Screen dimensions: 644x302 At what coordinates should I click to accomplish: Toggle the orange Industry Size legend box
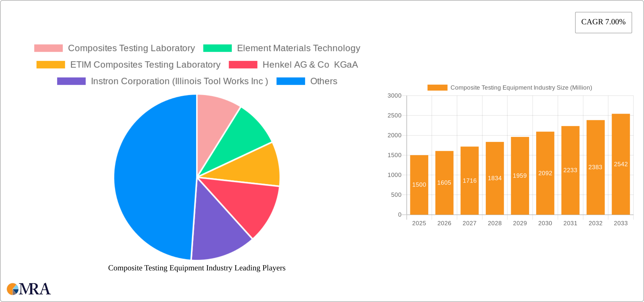tap(437, 88)
